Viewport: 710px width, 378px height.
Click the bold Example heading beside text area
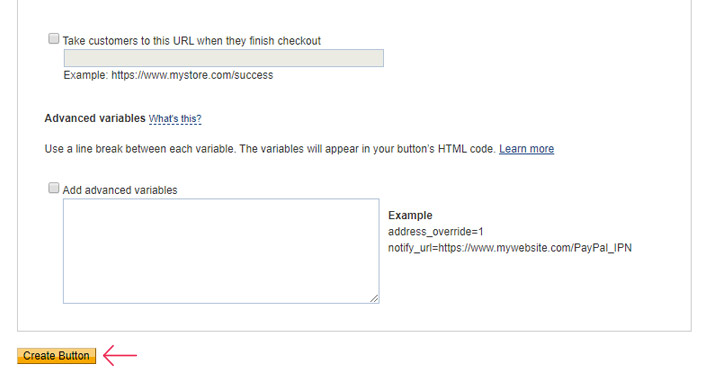point(410,215)
